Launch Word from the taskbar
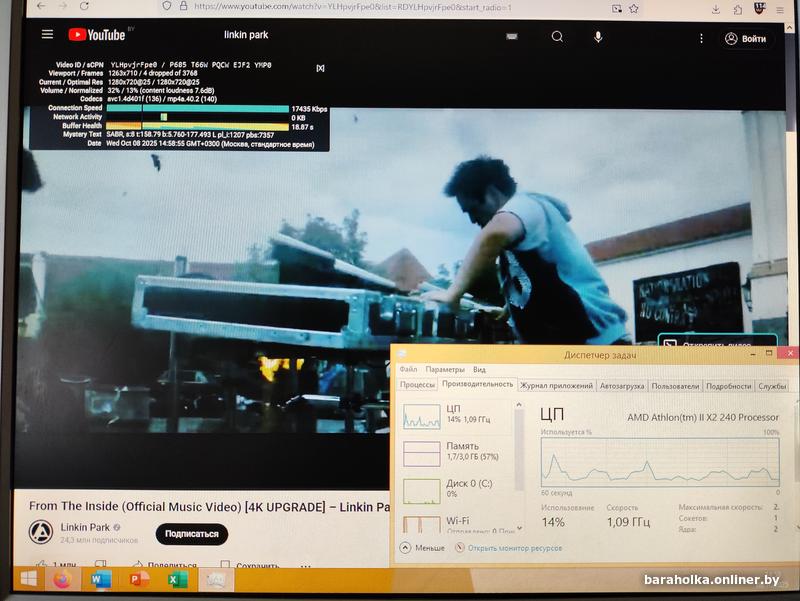This screenshot has width=800, height=601. click(x=100, y=580)
